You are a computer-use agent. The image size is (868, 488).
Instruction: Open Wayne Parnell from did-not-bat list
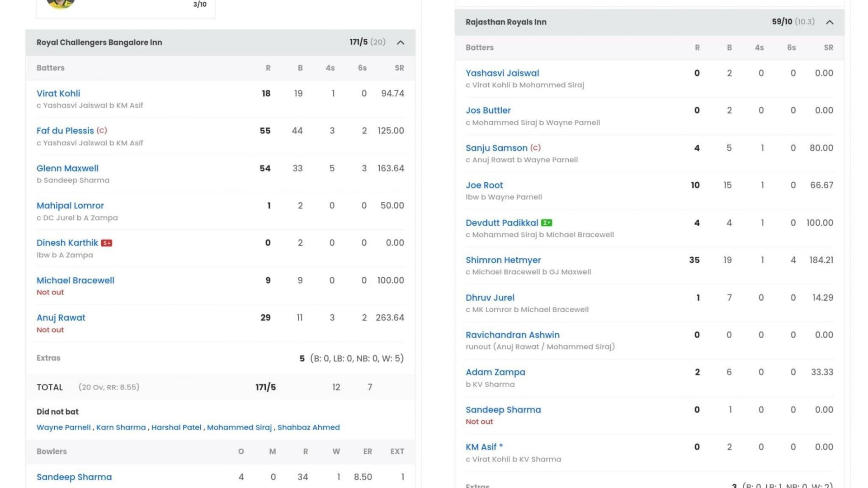tap(64, 427)
